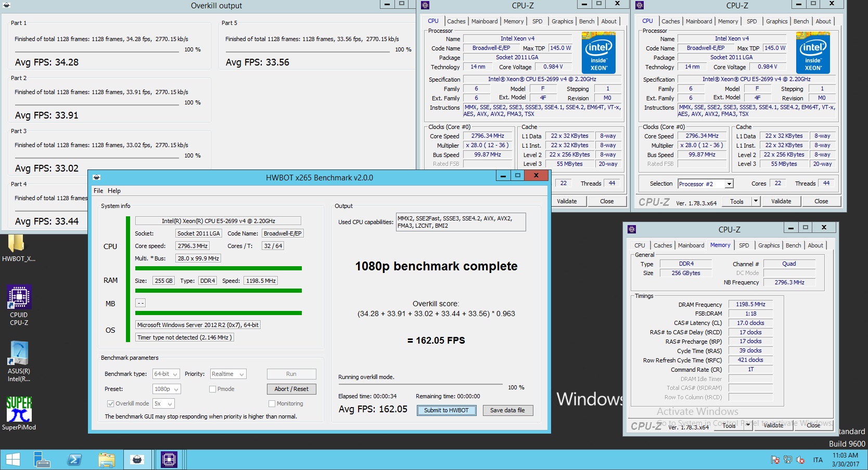The height and width of the screenshot is (470, 868).
Task: Click the RAM Size 255 GB field
Action: point(163,281)
